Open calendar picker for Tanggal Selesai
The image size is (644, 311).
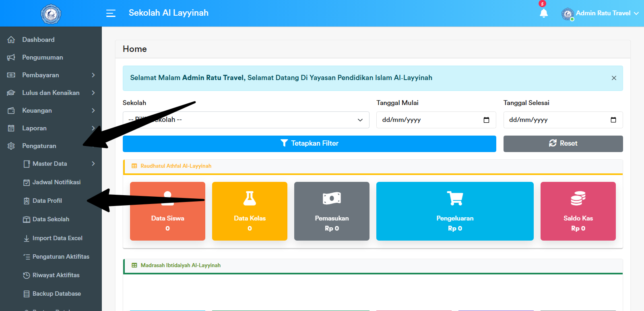613,120
